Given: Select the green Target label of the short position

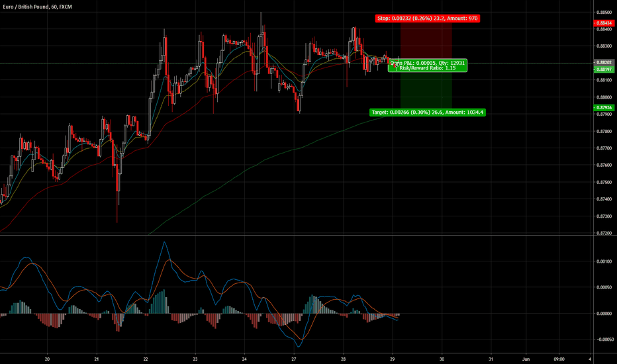Looking at the screenshot, I should [x=428, y=113].
